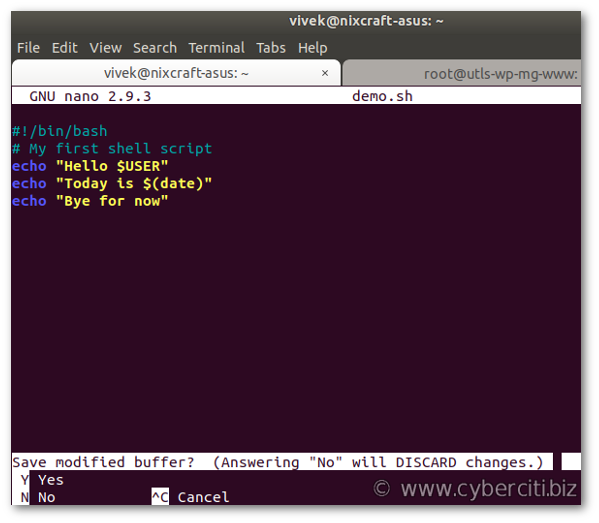Open the Search menu

pos(155,48)
